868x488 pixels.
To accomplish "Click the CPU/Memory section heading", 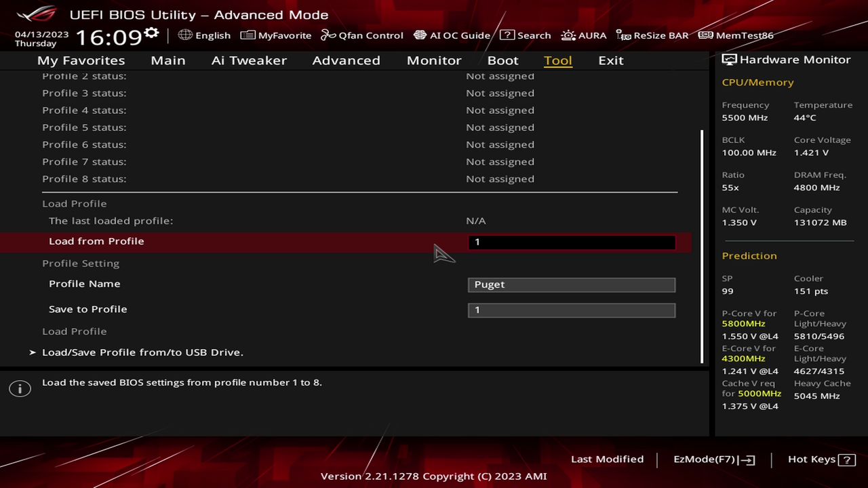I will (757, 83).
